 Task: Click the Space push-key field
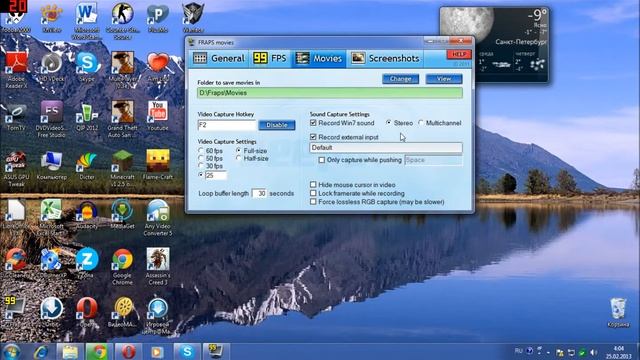coord(433,160)
